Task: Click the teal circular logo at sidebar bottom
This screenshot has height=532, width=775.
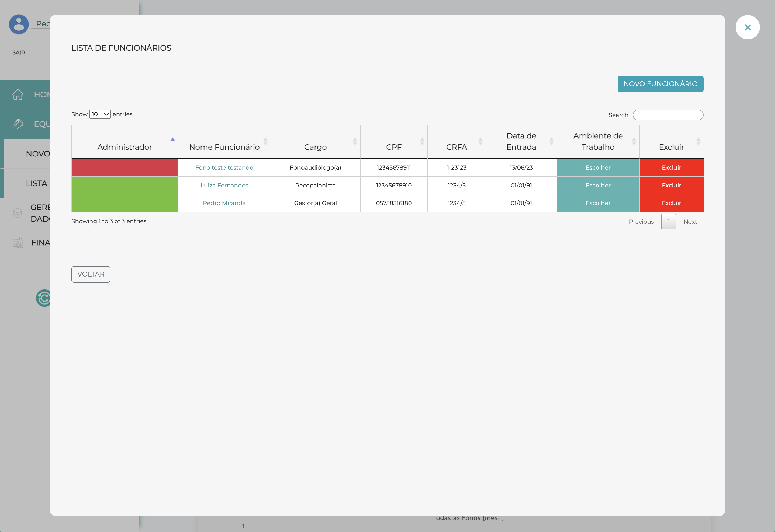Action: click(x=44, y=298)
